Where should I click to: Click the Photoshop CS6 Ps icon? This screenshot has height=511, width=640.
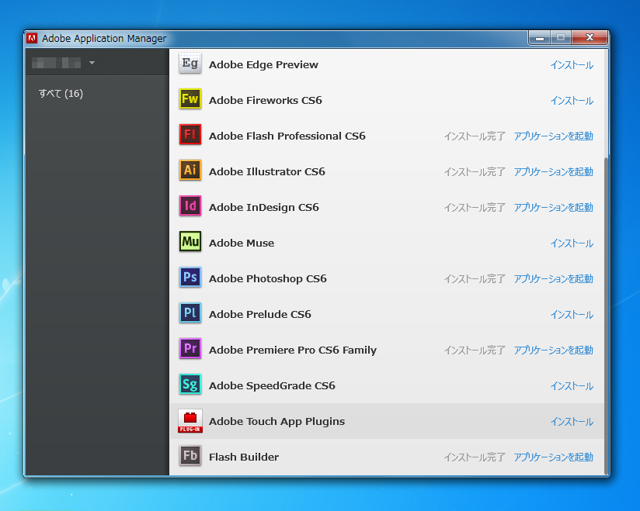coord(190,277)
